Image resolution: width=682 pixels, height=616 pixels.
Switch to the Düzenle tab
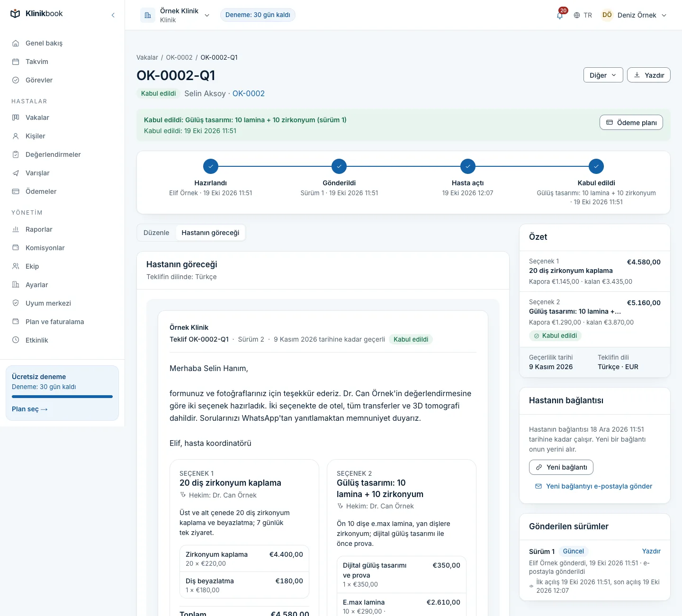pyautogui.click(x=156, y=233)
